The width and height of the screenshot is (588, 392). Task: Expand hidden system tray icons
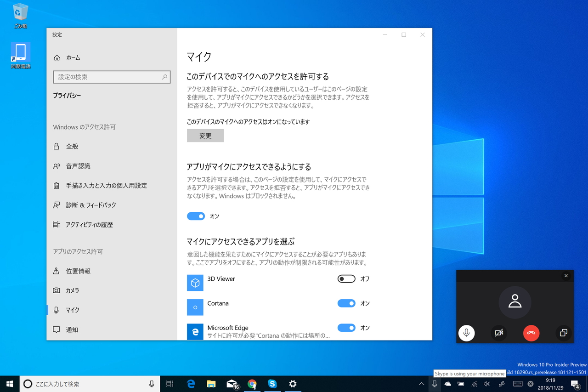pos(421,384)
